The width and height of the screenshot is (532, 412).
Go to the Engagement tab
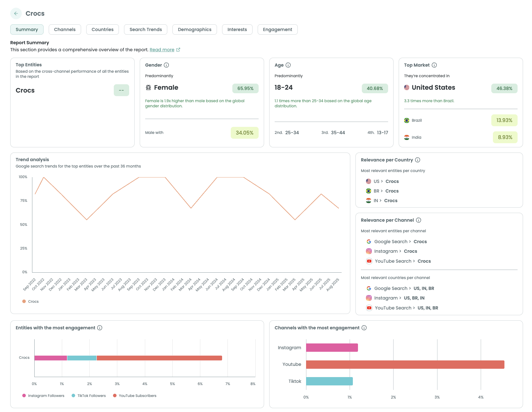pyautogui.click(x=277, y=29)
